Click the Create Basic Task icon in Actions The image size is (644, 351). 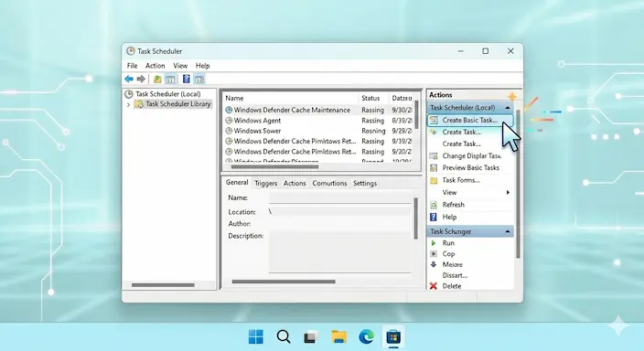coord(434,121)
